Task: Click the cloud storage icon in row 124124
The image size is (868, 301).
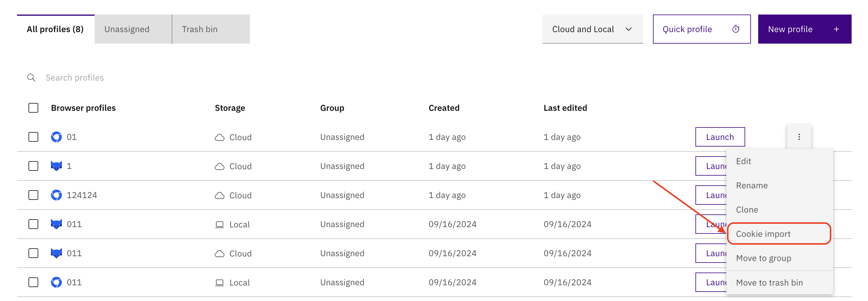Action: coord(219,195)
